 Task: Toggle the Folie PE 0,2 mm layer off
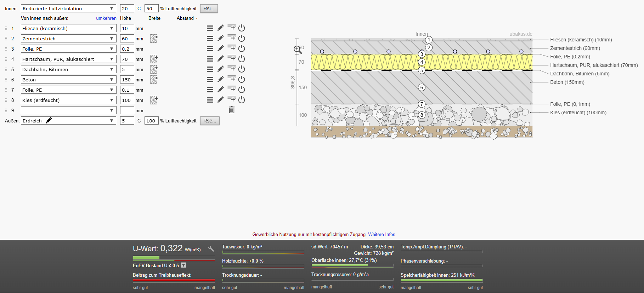(x=242, y=48)
